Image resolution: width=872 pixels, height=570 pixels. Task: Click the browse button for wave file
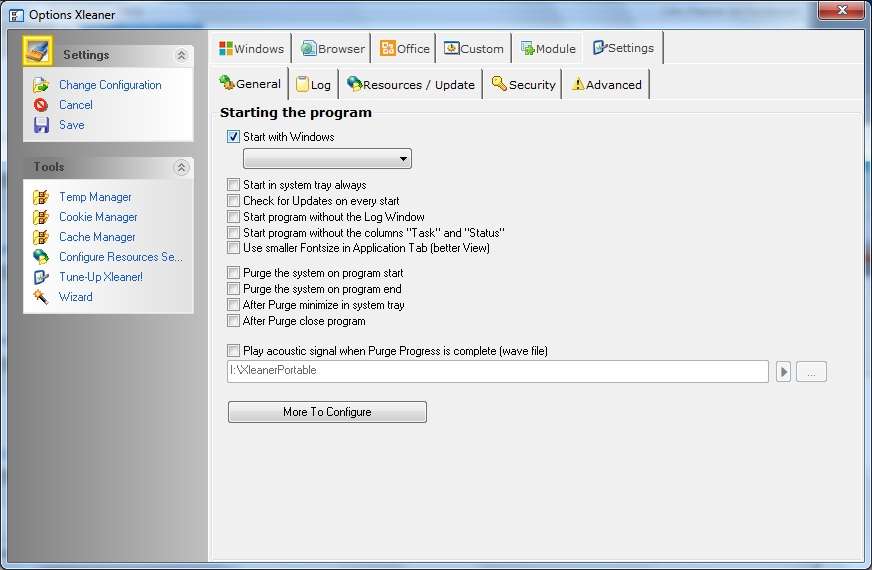(x=811, y=372)
